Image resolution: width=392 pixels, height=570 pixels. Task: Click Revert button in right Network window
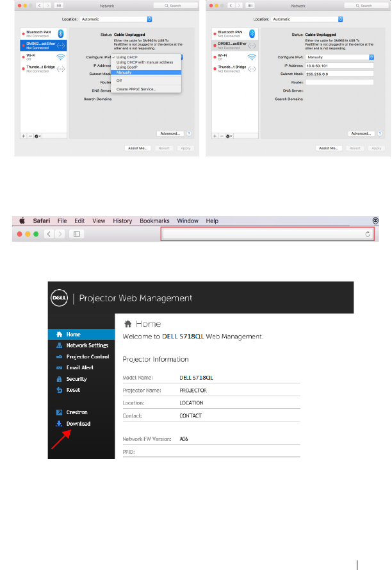click(355, 148)
